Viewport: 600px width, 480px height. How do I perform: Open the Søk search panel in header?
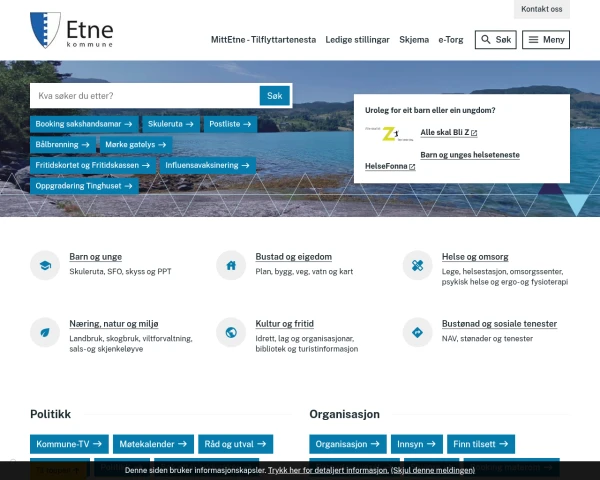pos(495,40)
